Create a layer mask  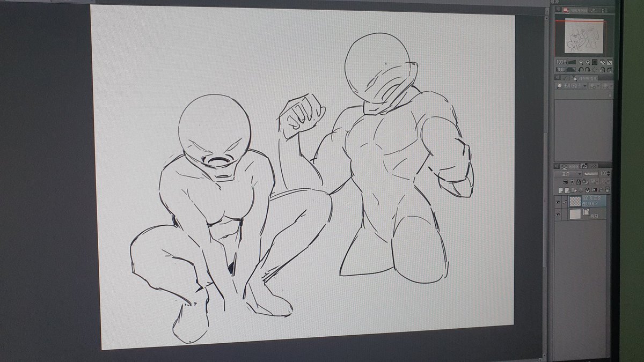coord(594,190)
